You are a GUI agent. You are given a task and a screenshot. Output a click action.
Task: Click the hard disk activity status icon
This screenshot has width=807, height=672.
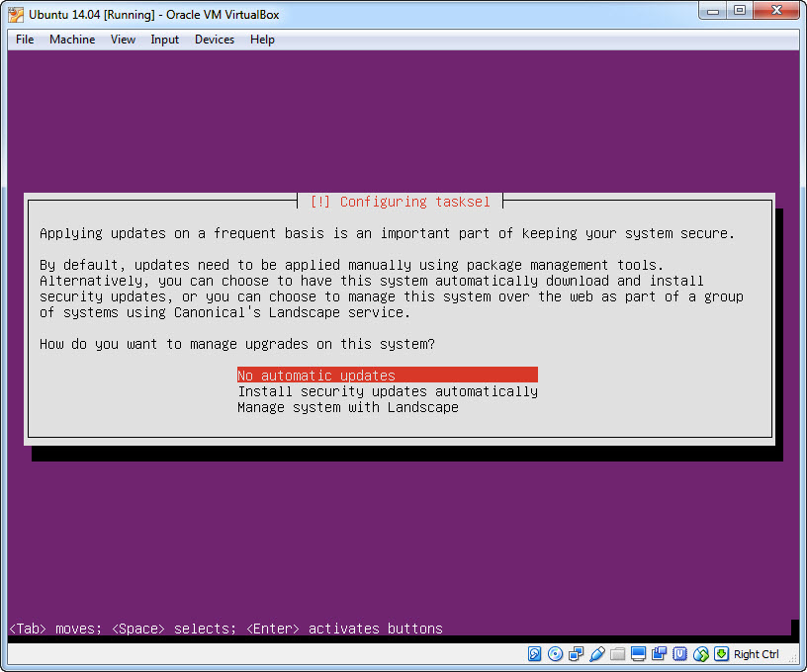point(535,654)
